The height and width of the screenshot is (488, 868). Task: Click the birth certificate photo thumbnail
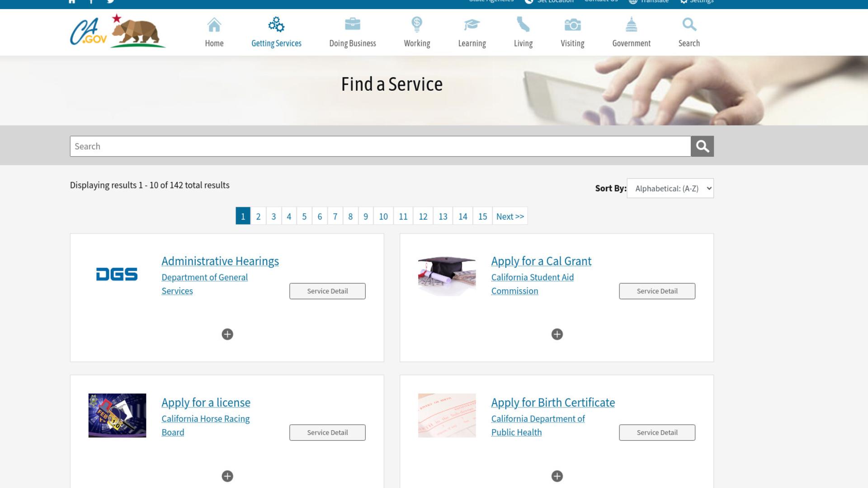pos(447,415)
